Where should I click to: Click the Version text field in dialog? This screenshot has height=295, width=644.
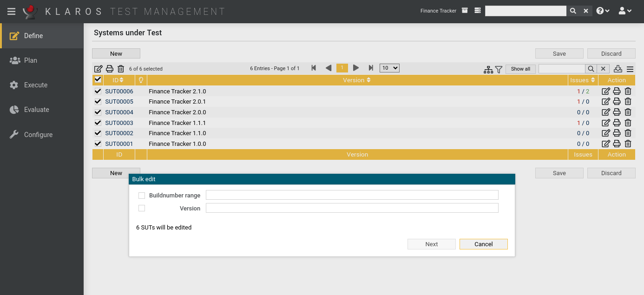(352, 208)
